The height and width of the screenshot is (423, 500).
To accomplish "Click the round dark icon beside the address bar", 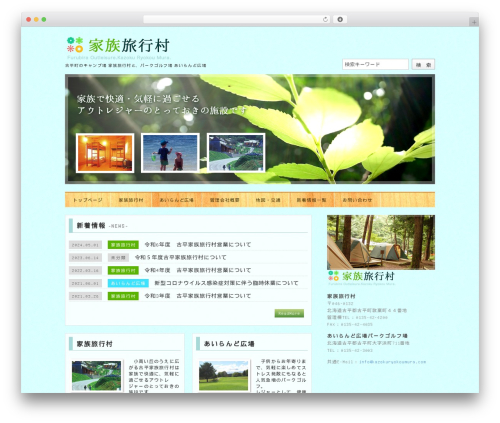I will tap(340, 19).
